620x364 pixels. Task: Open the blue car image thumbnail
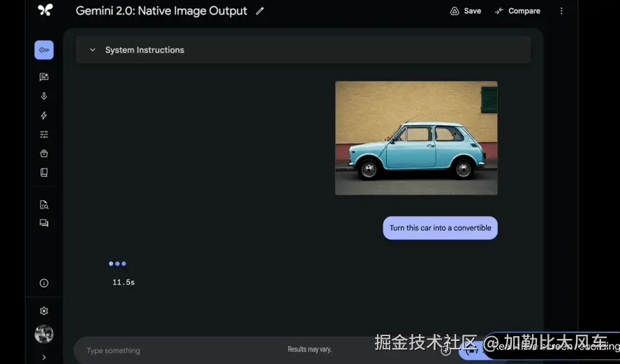416,138
